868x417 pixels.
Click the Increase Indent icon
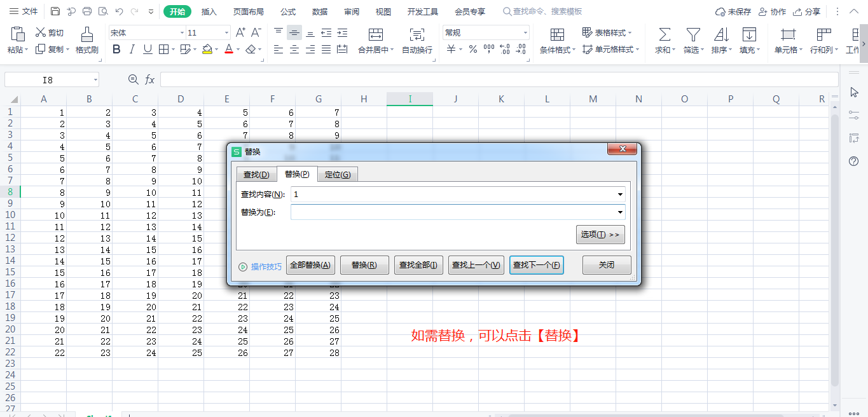pyautogui.click(x=342, y=32)
